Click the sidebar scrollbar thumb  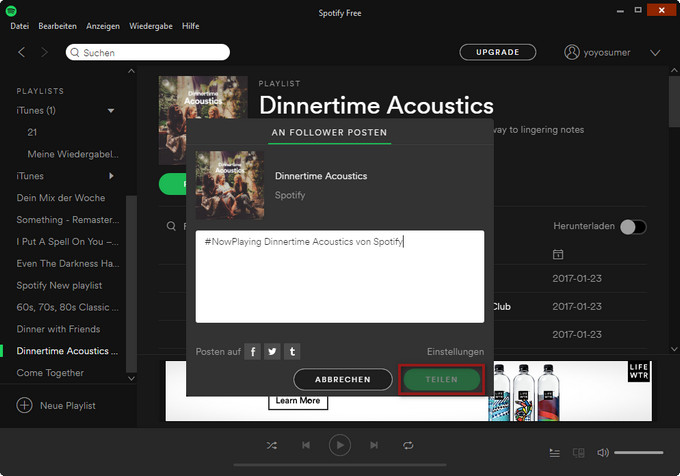131,284
